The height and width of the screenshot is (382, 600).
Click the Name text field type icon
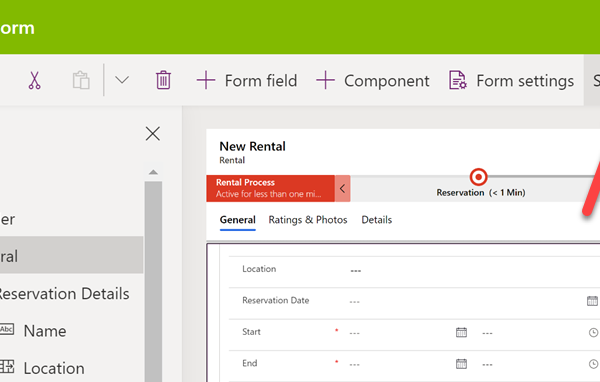(x=7, y=329)
